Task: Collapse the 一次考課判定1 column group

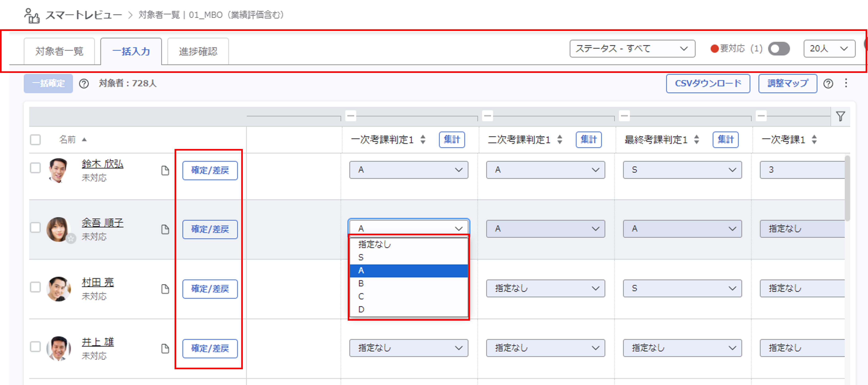Action: click(351, 116)
